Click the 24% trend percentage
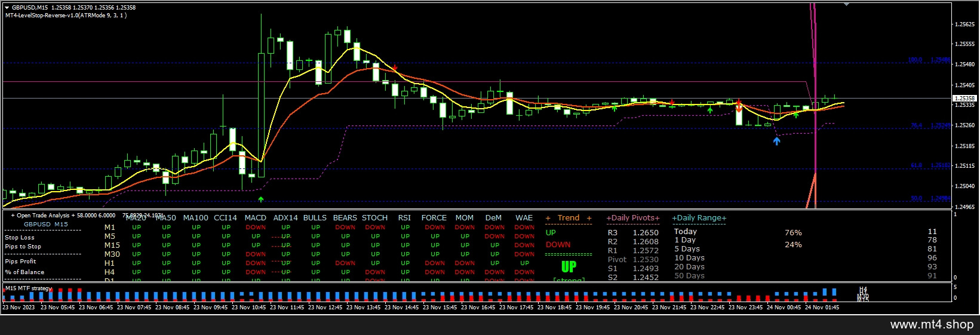The width and height of the screenshot is (980, 335). click(793, 245)
